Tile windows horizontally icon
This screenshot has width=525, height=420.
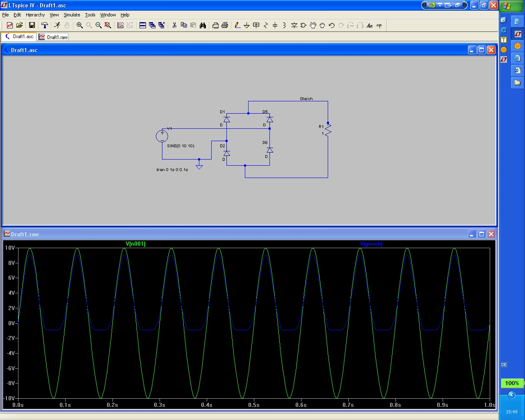click(143, 25)
